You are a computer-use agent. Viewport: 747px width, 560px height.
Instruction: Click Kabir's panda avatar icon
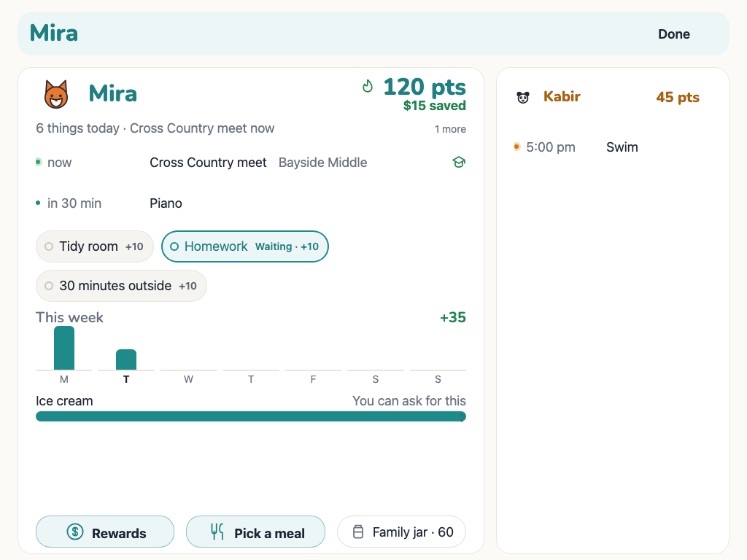pyautogui.click(x=523, y=97)
